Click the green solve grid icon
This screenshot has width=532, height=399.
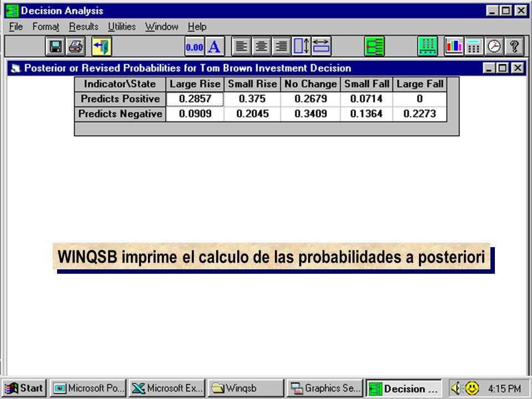pos(427,46)
